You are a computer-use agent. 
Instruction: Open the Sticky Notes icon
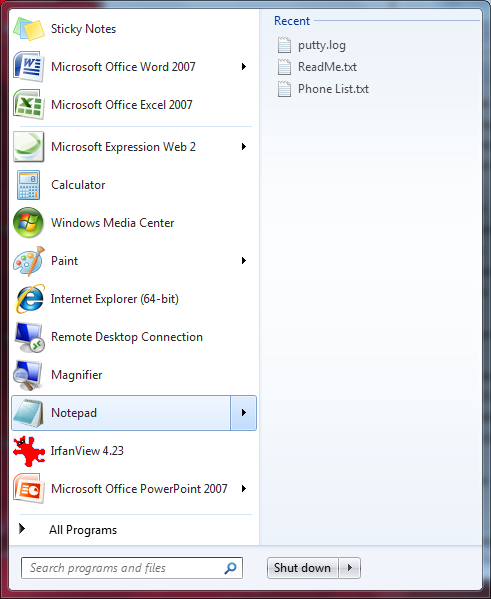(x=29, y=29)
